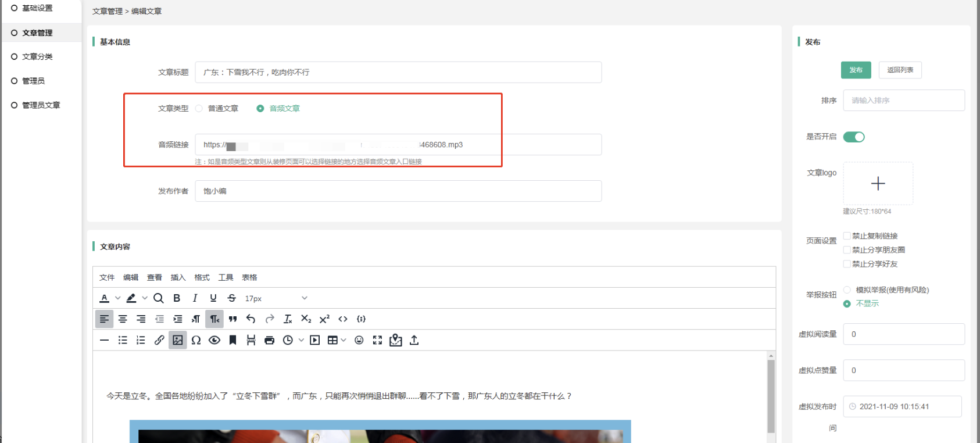Screen dimensions: 980x443
Task: Click the 返回列表 button
Action: tap(900, 70)
